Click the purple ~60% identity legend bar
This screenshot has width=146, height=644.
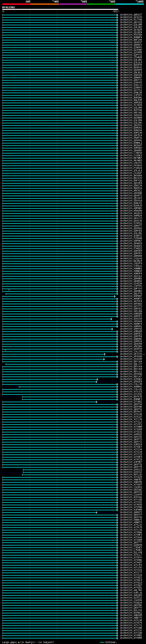tap(73, 4)
